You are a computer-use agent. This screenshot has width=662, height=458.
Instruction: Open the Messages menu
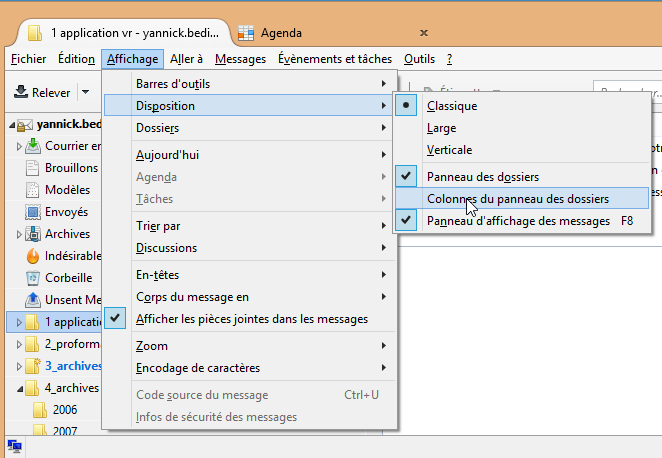[x=240, y=59]
